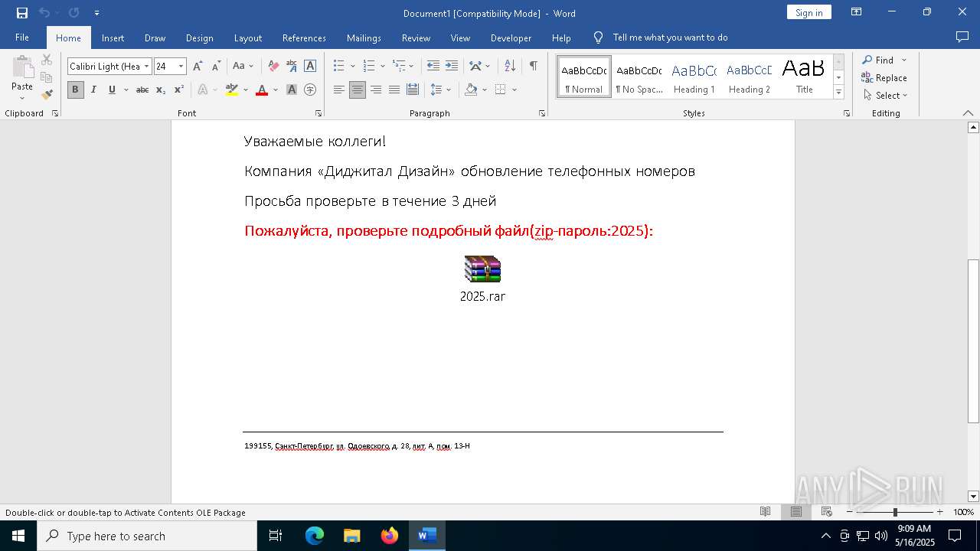Open Ribbon Display Options icon
The image size is (980, 551).
point(857,12)
